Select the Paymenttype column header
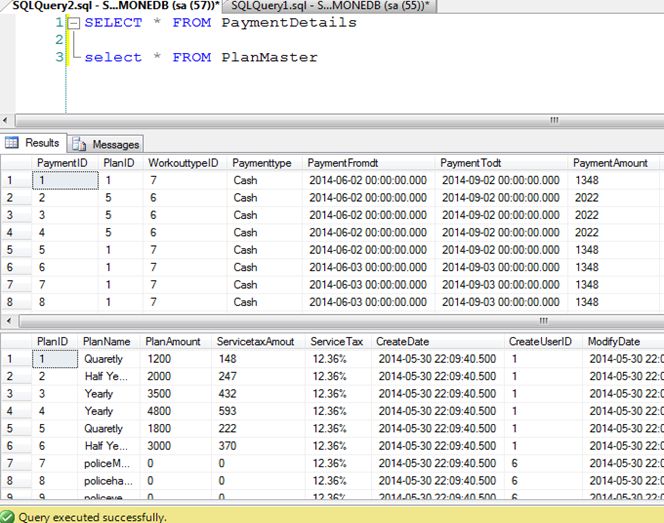664x523 pixels. tap(264, 163)
